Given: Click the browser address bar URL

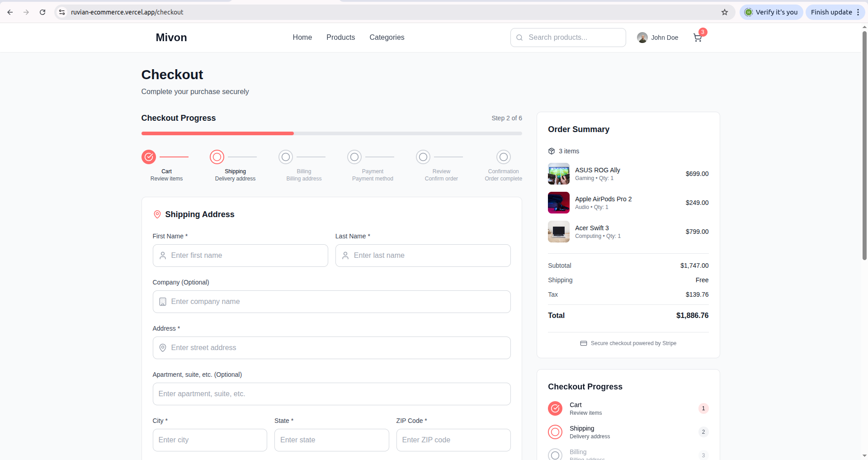Looking at the screenshot, I should 127,12.
